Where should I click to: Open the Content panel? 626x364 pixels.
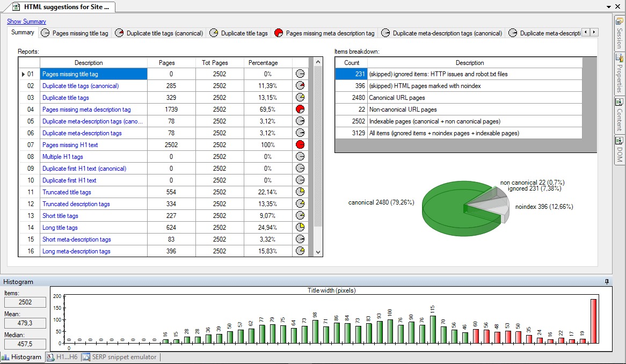click(618, 115)
